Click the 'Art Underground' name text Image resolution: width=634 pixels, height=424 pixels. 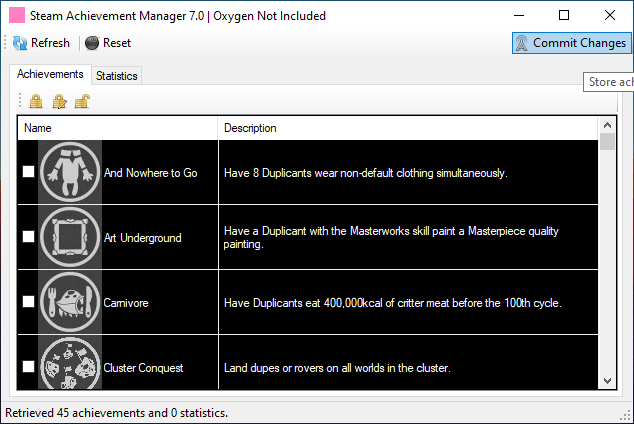(143, 238)
